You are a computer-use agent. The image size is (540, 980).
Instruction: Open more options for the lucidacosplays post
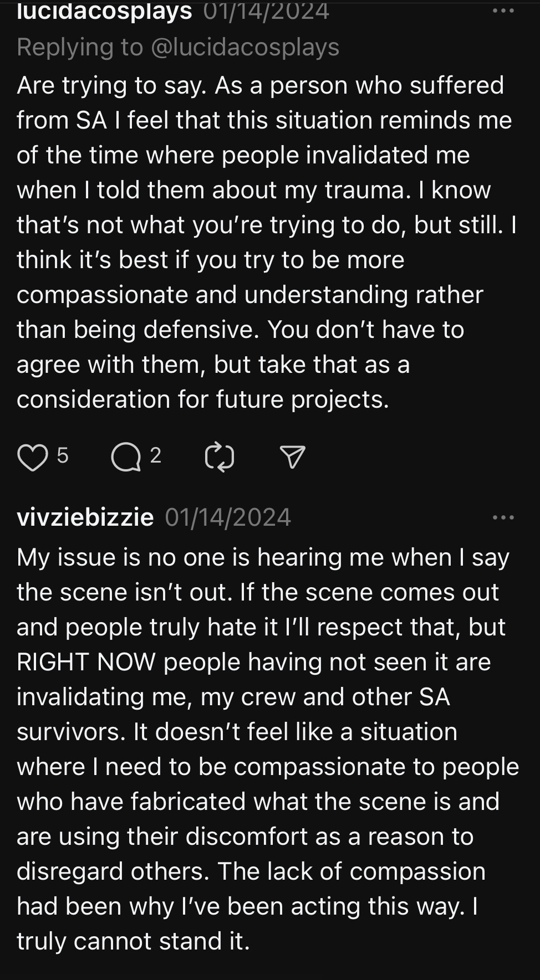tap(503, 11)
